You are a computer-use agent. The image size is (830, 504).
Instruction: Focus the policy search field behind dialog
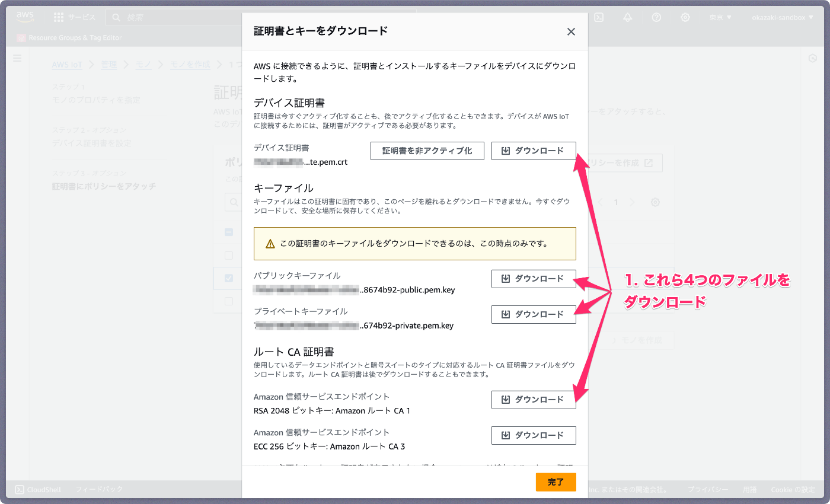pos(233,202)
